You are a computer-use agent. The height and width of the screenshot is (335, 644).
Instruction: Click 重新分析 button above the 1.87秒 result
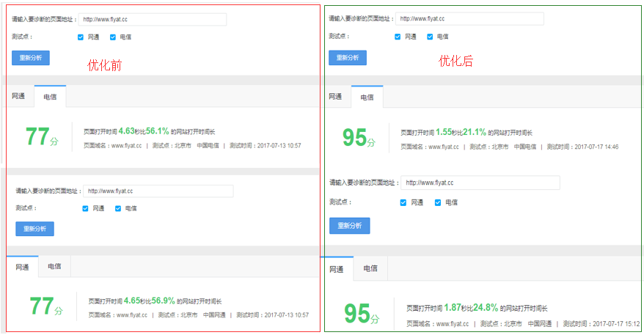(349, 226)
